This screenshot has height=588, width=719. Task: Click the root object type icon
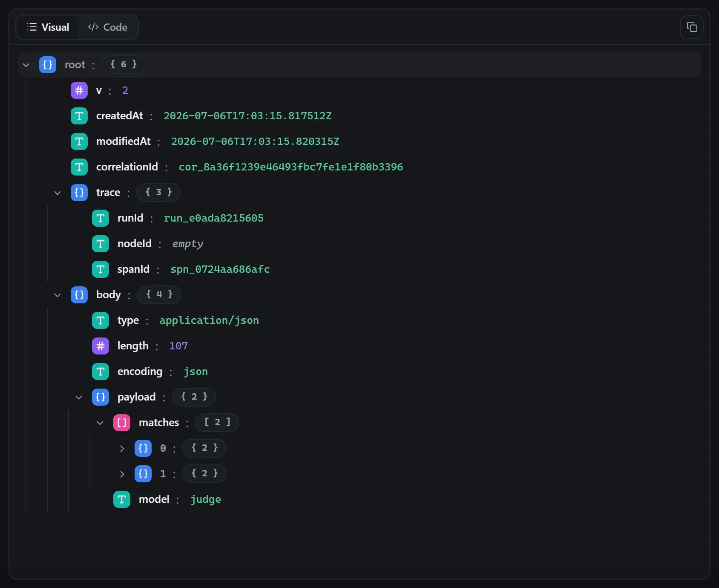(48, 65)
